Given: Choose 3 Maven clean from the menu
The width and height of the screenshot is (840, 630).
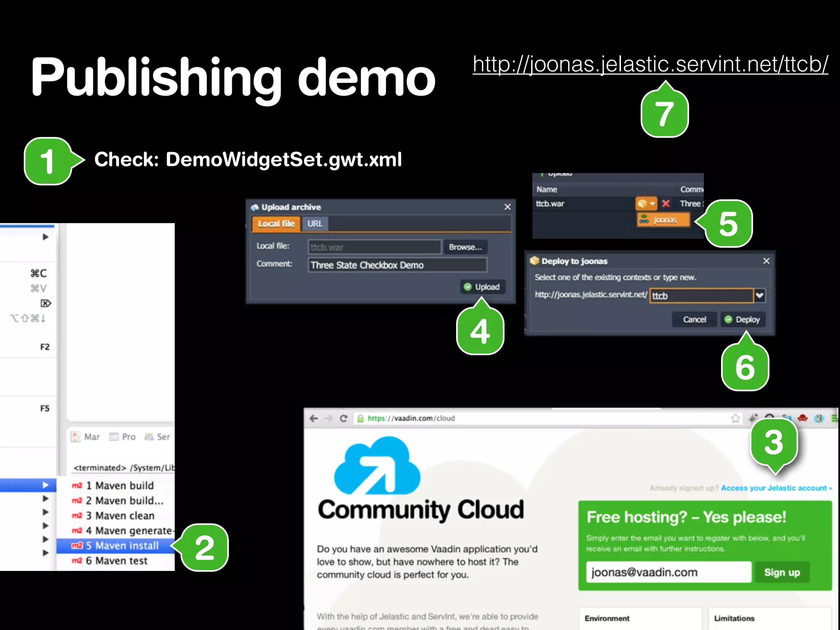Looking at the screenshot, I should click(120, 516).
